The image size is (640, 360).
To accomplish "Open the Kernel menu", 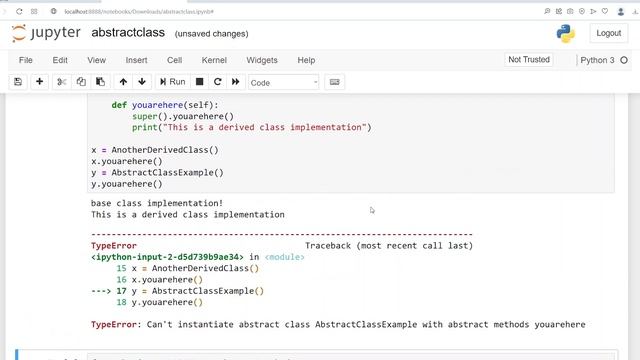I will pyautogui.click(x=214, y=60).
